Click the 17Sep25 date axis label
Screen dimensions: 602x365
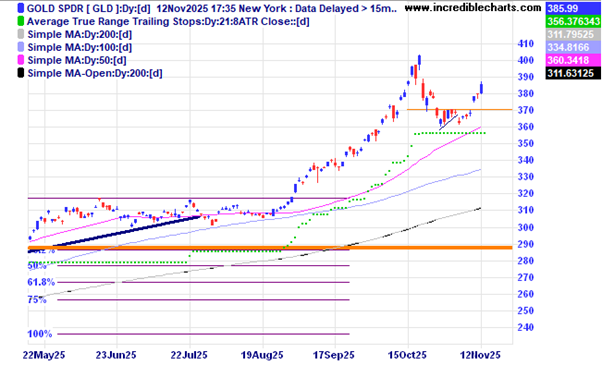[334, 355]
